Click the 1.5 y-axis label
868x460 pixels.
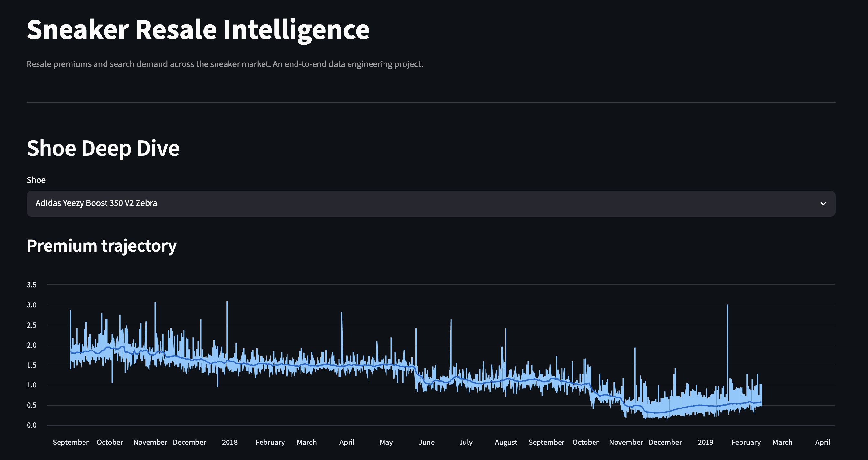(32, 365)
